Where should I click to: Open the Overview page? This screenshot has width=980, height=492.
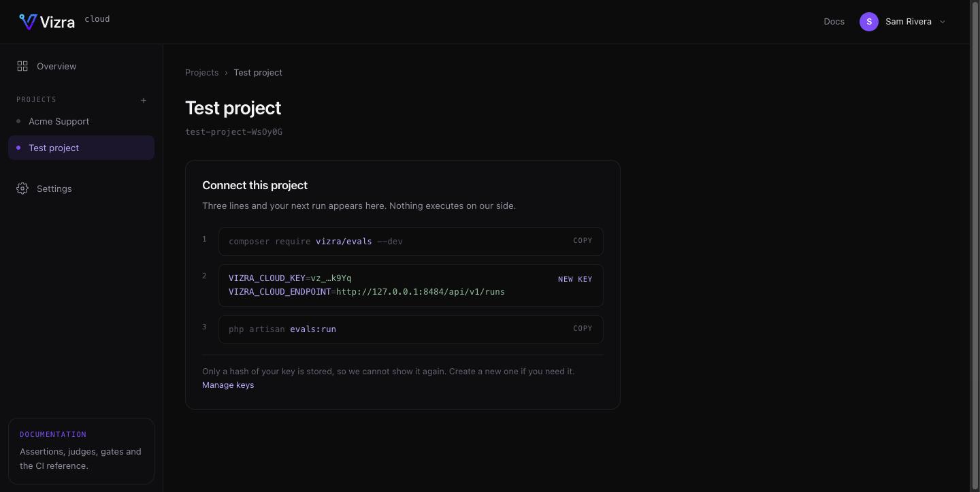pos(81,66)
